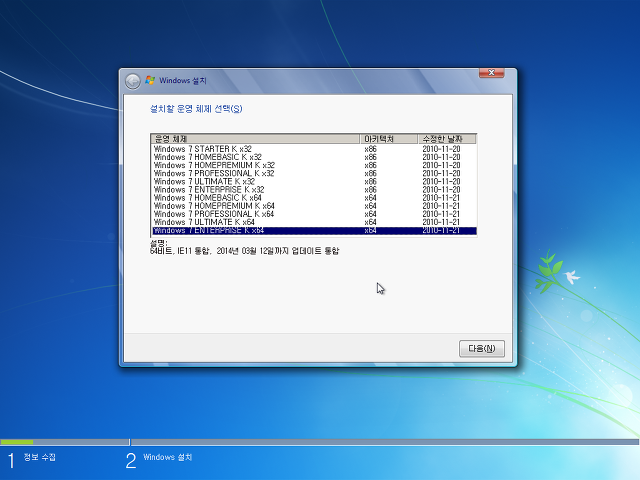Click the 정보 수집 step label
Screen dimensions: 640x480
click(x=40, y=457)
